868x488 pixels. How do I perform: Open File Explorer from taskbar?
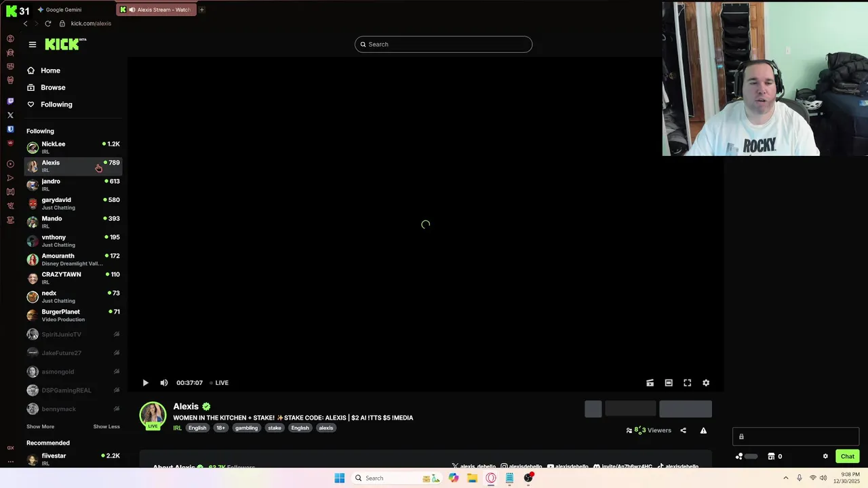[472, 478]
